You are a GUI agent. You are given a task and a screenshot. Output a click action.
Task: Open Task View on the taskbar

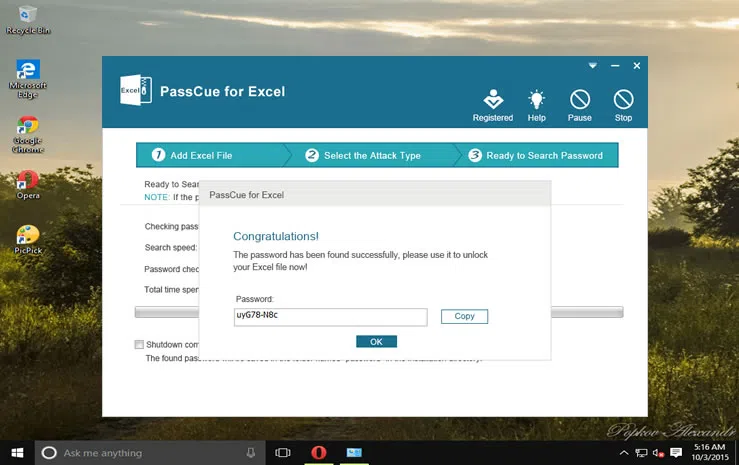283,453
